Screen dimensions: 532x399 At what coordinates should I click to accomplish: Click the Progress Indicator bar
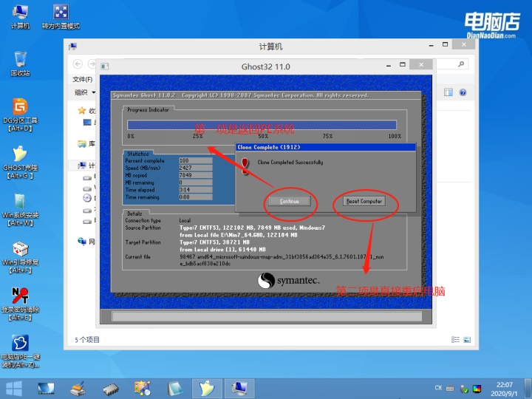click(x=262, y=125)
